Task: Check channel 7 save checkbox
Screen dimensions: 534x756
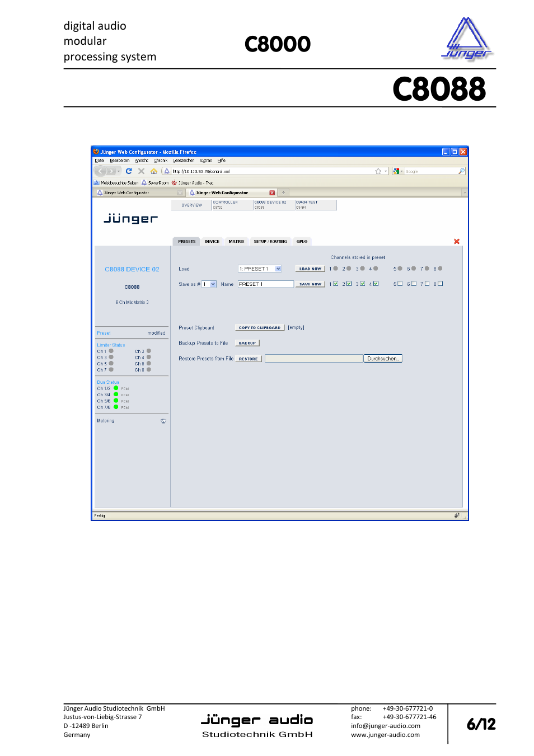Action: [427, 284]
